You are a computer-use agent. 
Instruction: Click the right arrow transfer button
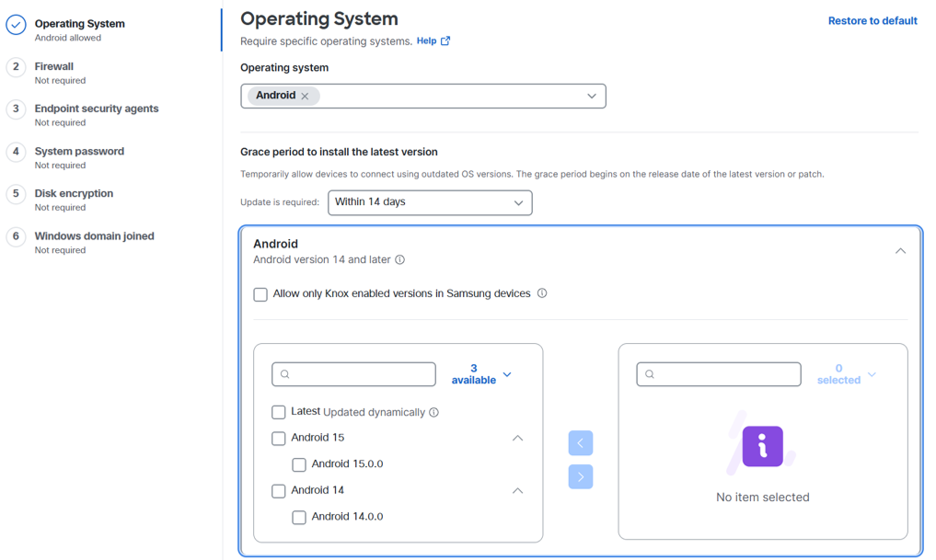[x=581, y=476]
